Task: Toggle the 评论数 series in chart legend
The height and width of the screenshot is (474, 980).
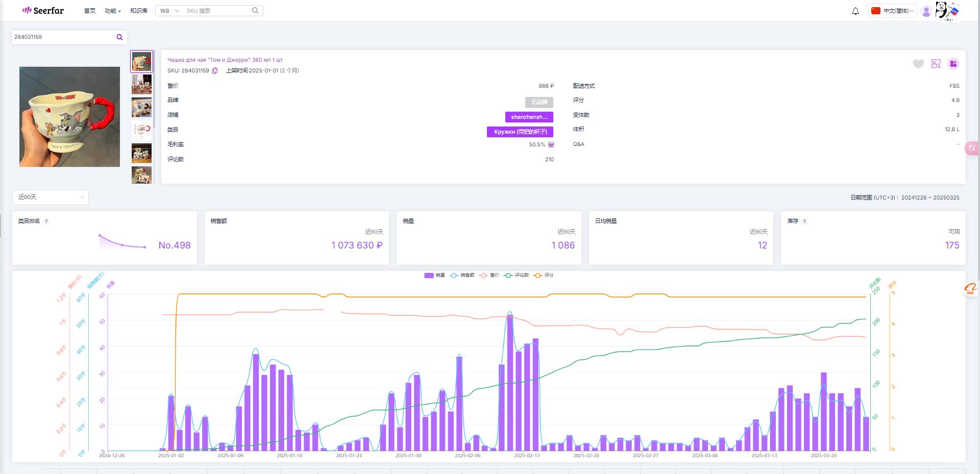Action: (517, 275)
